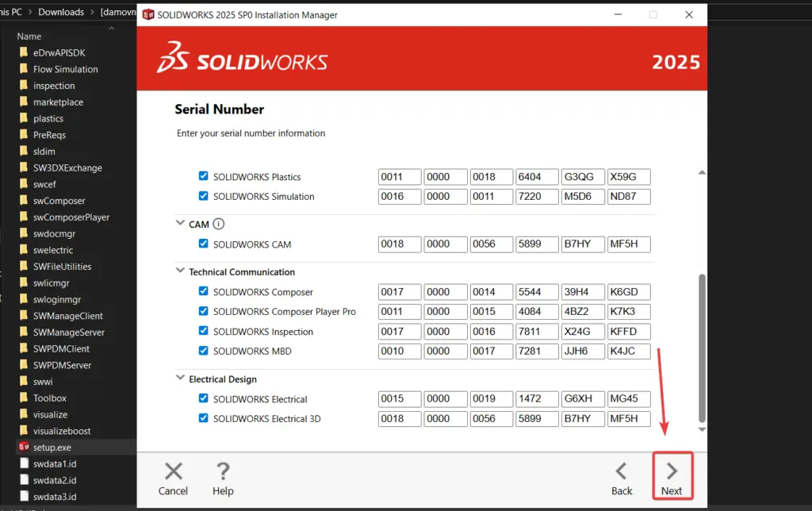Select the plastics folder
The width and height of the screenshot is (812, 511).
point(48,119)
